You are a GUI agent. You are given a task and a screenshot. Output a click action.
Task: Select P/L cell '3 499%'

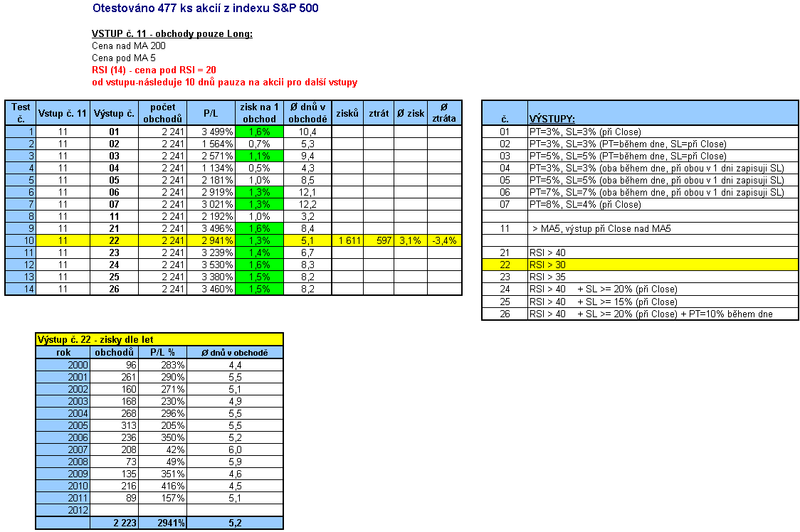[211, 132]
